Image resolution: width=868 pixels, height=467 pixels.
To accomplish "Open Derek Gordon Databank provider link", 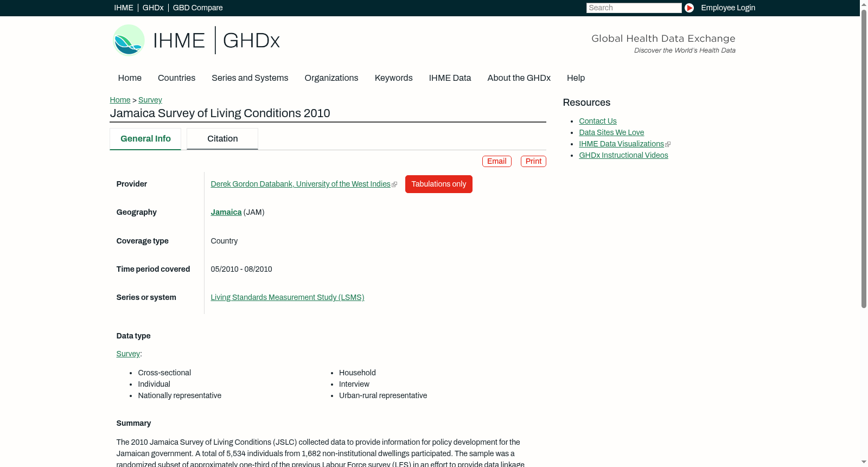I will pyautogui.click(x=301, y=184).
